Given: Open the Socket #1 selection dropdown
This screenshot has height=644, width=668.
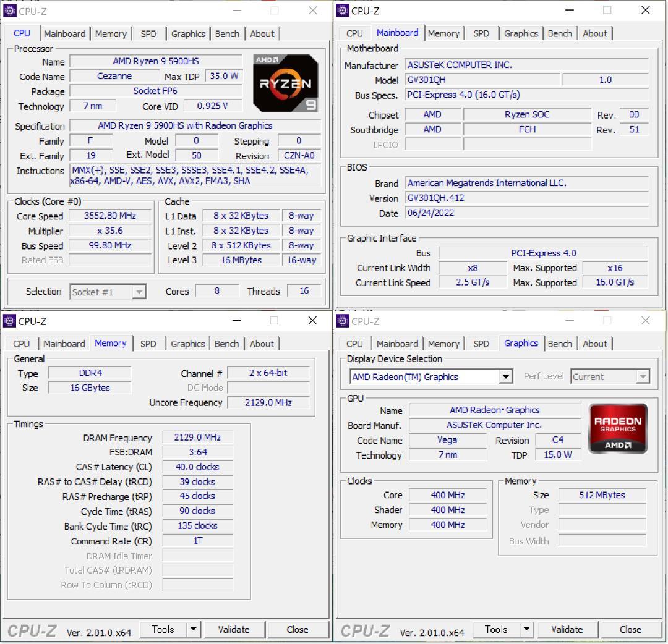Looking at the screenshot, I should 140,291.
